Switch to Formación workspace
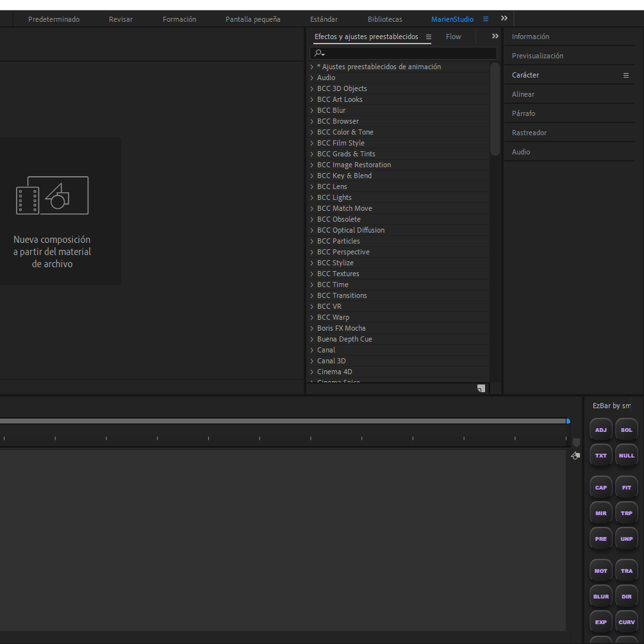Viewport: 644px width, 644px height. [x=179, y=19]
